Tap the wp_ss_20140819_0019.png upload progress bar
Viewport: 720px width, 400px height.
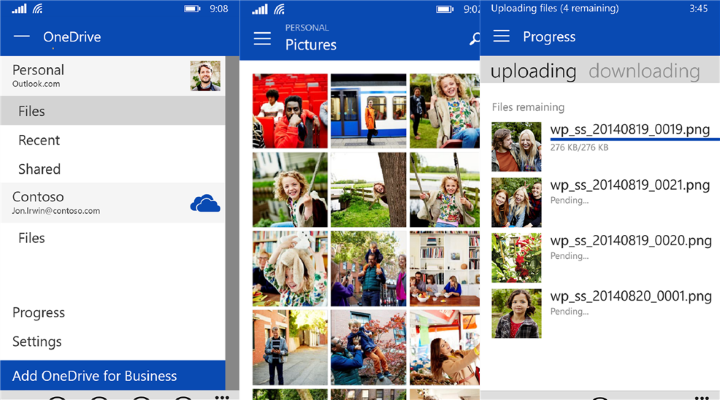(635, 139)
